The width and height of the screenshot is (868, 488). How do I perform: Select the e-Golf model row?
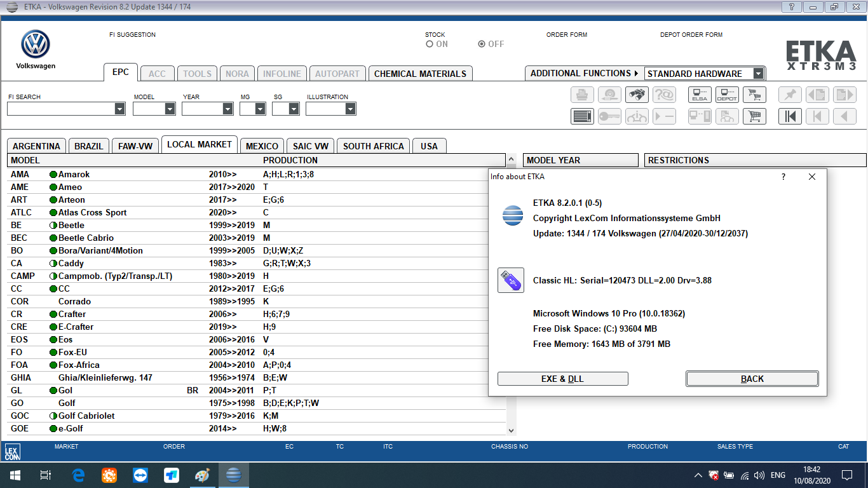click(x=257, y=428)
